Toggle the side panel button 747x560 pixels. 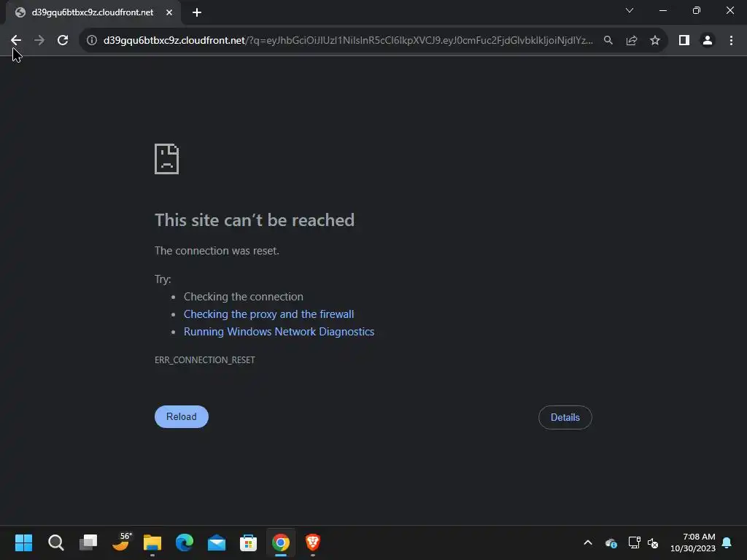pos(684,41)
